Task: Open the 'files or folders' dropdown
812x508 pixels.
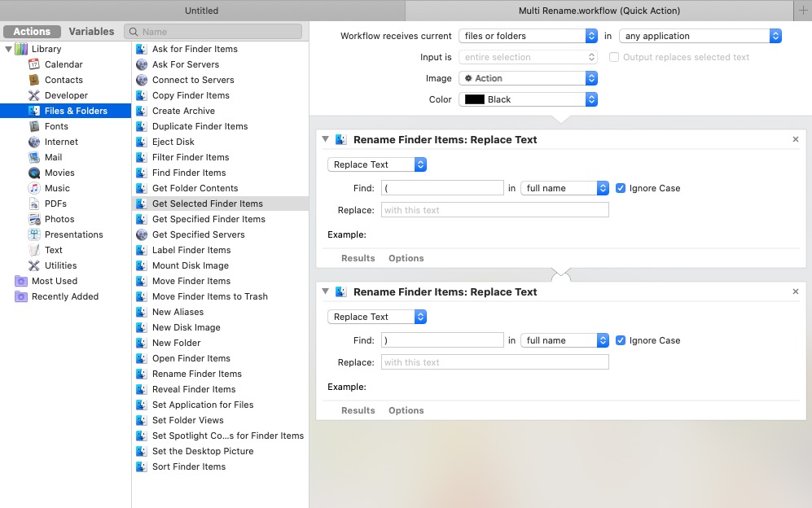Action: click(528, 36)
